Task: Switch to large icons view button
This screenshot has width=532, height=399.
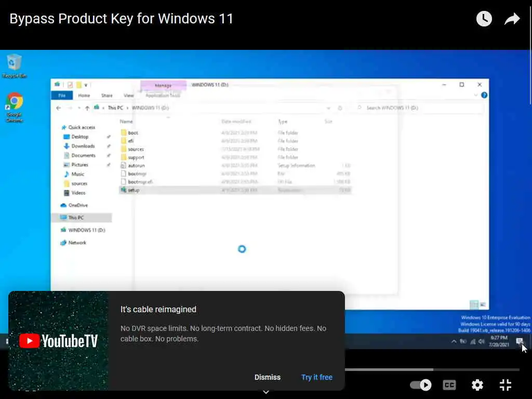Action: tap(482, 304)
